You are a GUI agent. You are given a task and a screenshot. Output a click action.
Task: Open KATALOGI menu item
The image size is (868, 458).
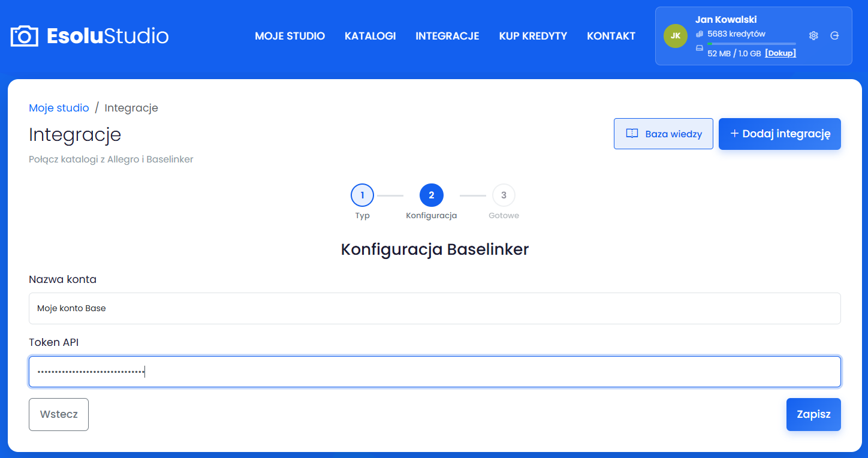(370, 36)
